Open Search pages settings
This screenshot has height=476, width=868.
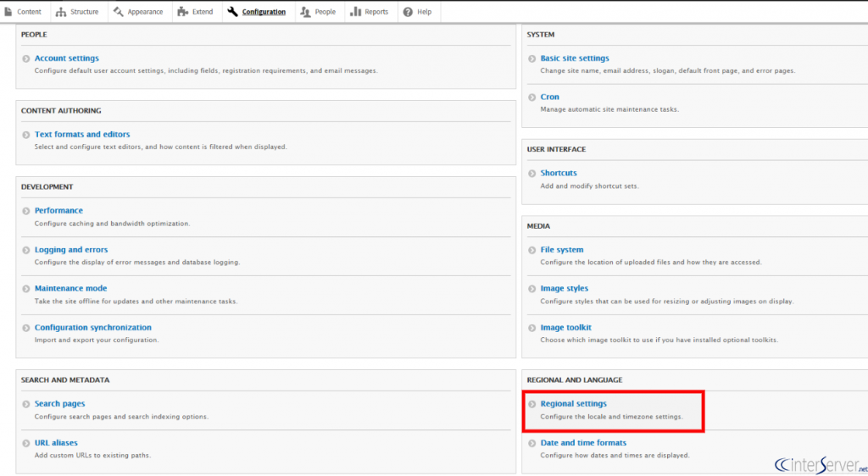pyautogui.click(x=60, y=404)
